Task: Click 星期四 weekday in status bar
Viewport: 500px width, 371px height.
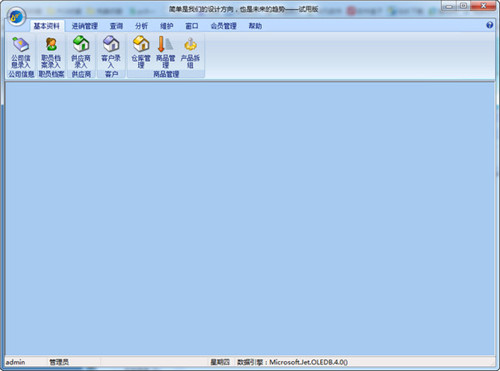Action: pos(220,362)
